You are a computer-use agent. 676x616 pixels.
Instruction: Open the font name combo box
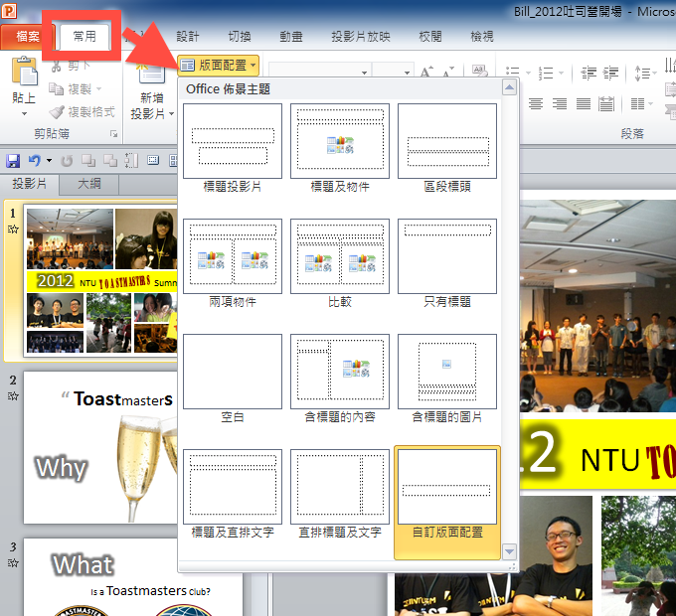(319, 72)
